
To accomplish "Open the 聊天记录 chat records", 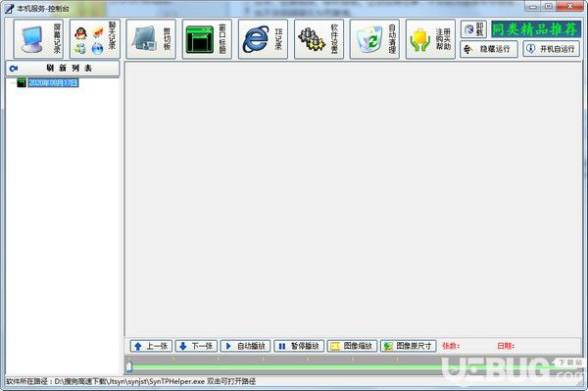I will pyautogui.click(x=95, y=39).
